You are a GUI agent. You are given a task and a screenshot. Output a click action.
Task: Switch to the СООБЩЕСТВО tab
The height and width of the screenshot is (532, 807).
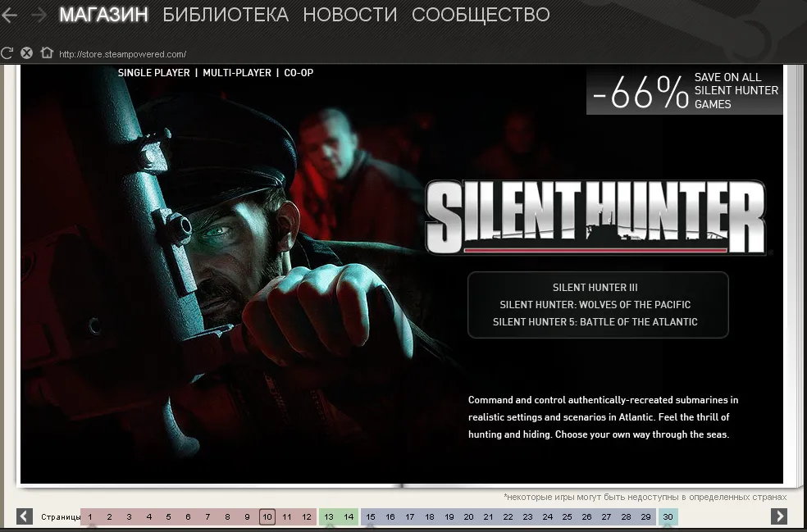click(x=481, y=15)
